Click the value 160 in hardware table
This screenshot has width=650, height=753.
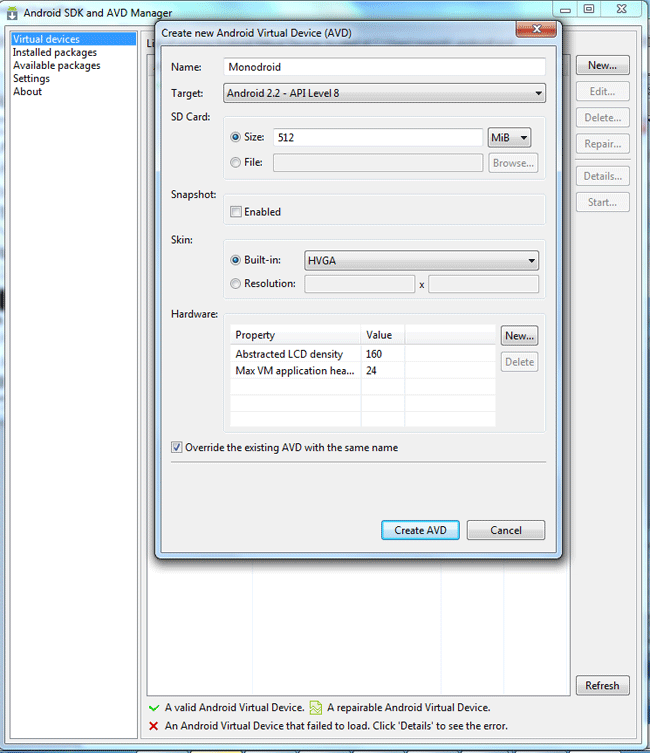[x=373, y=354]
